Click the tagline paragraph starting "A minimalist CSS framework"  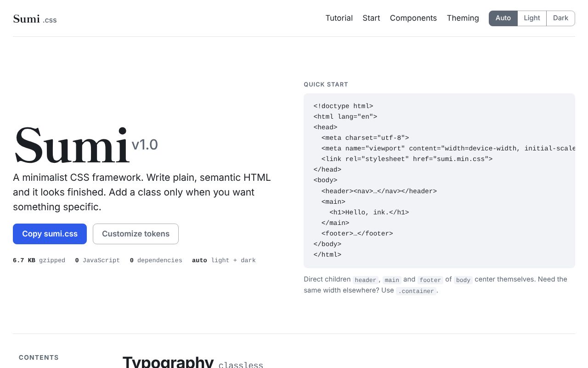point(142,192)
